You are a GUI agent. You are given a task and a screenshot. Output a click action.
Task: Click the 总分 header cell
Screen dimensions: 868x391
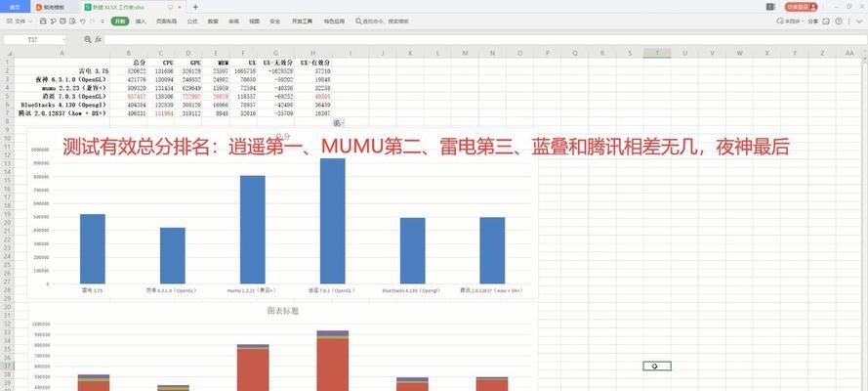129,64
